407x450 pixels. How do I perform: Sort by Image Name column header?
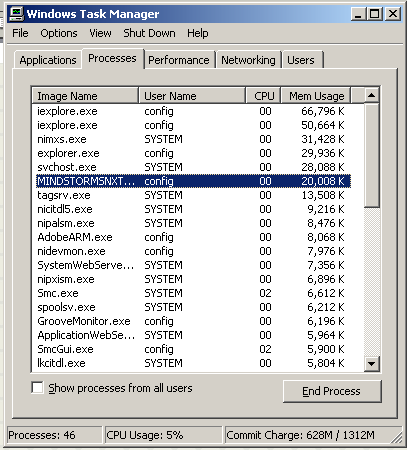point(85,96)
